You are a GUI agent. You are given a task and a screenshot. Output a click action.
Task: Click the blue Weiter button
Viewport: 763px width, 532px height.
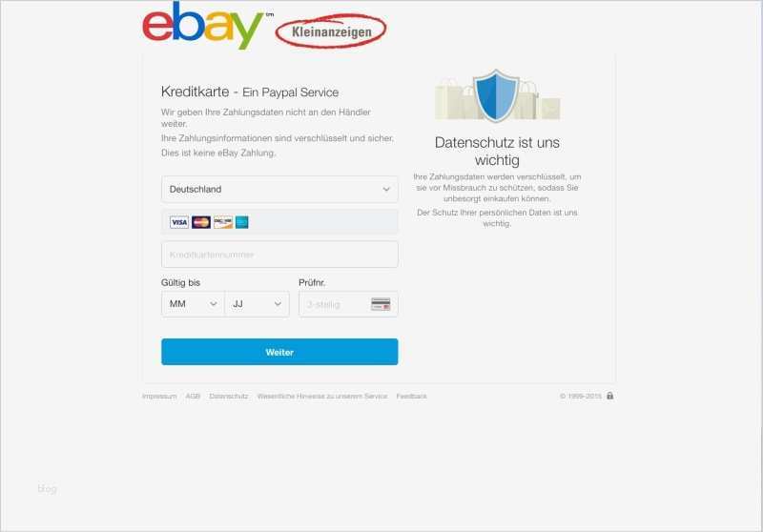(x=279, y=352)
